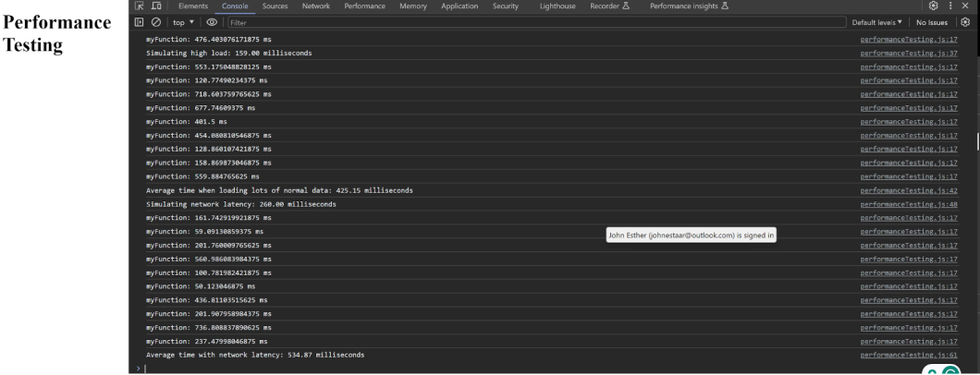Clear console with the circle-slash icon

pos(156,22)
